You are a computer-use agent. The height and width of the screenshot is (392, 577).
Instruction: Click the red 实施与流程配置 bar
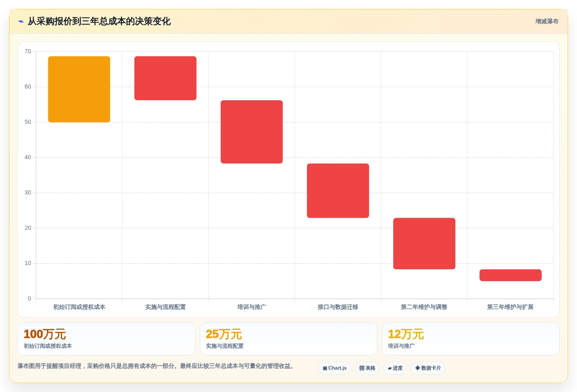click(165, 78)
